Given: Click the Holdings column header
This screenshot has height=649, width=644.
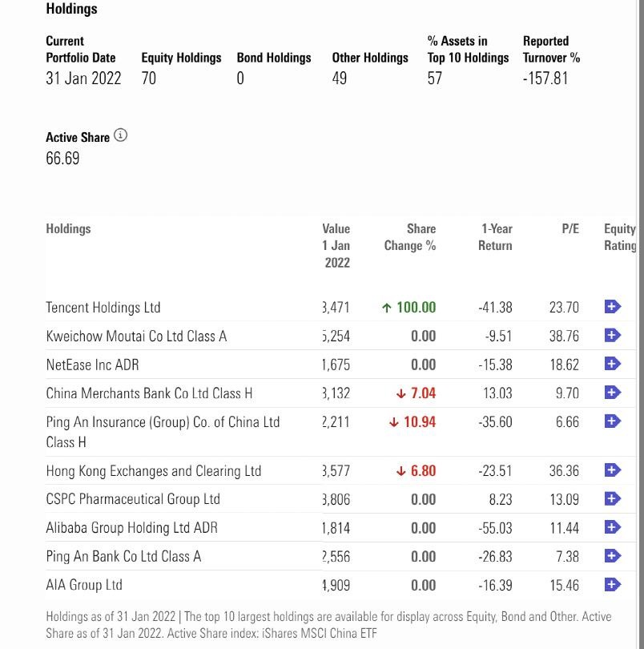Looking at the screenshot, I should click(x=69, y=229).
